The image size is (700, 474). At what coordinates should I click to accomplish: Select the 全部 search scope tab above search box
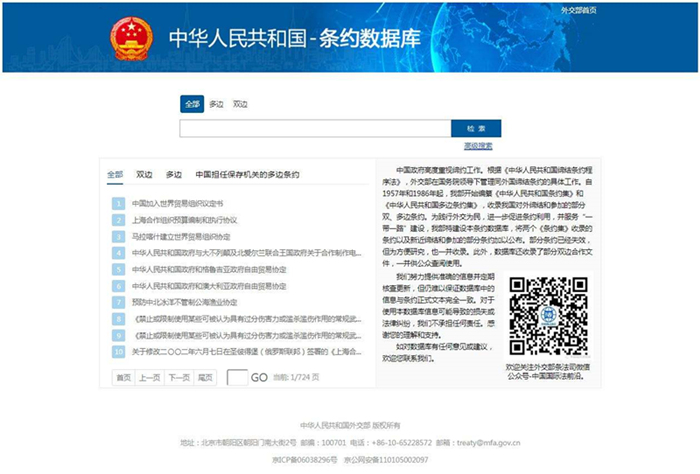coord(192,104)
